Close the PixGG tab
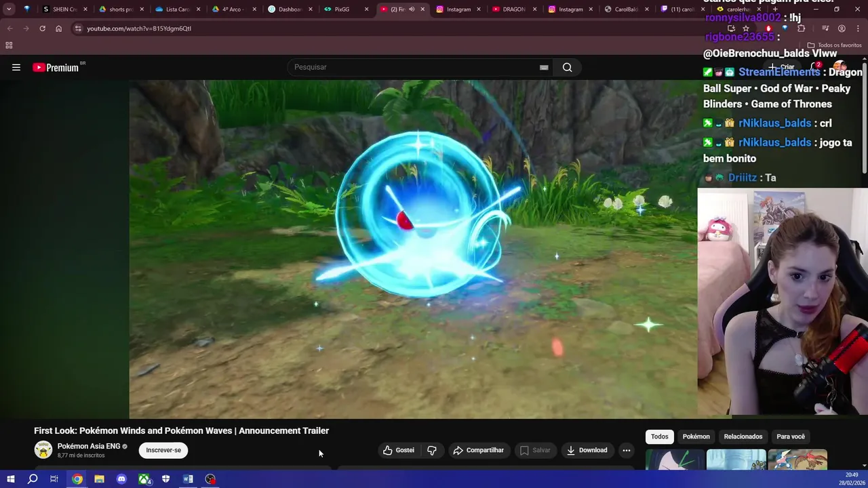Image resolution: width=868 pixels, height=488 pixels. pyautogui.click(x=366, y=9)
